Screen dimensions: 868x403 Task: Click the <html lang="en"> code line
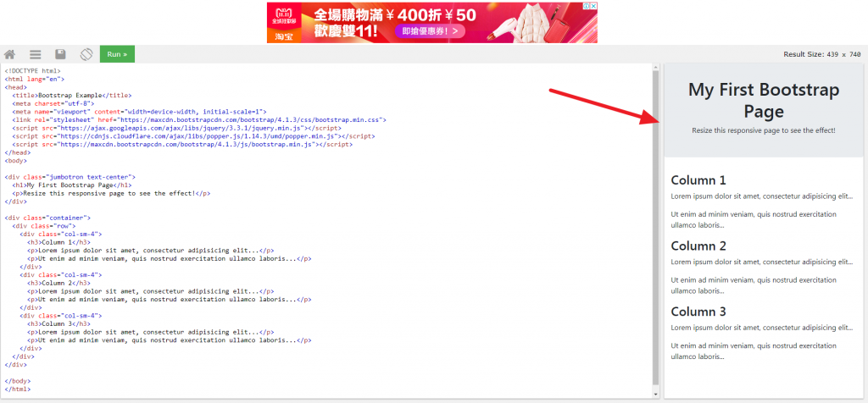click(x=34, y=79)
